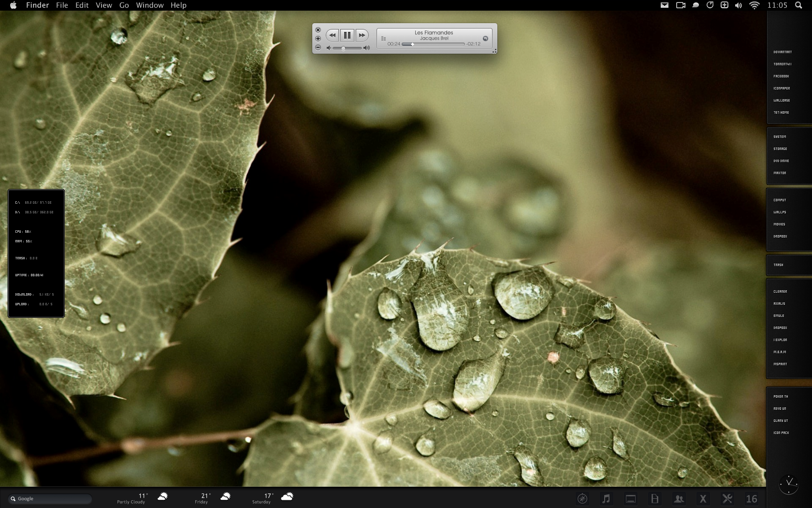Click the arrow icon beside song title
Viewport: 812px width, 508px height.
click(485, 38)
